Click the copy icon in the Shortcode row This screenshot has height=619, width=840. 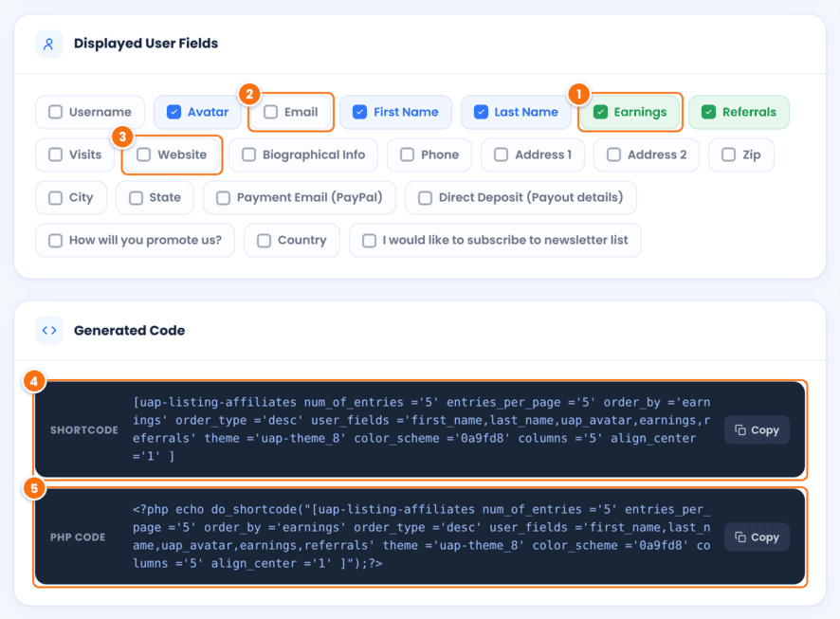click(x=740, y=430)
